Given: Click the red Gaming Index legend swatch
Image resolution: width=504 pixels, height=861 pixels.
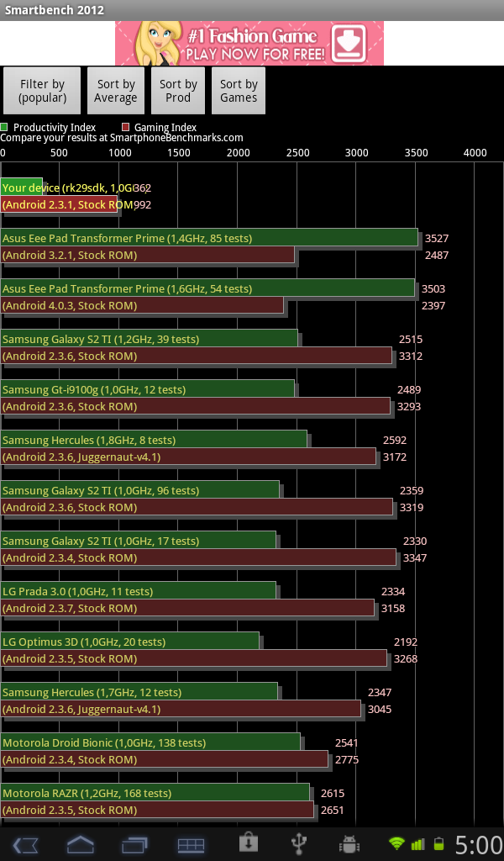Looking at the screenshot, I should [x=126, y=127].
